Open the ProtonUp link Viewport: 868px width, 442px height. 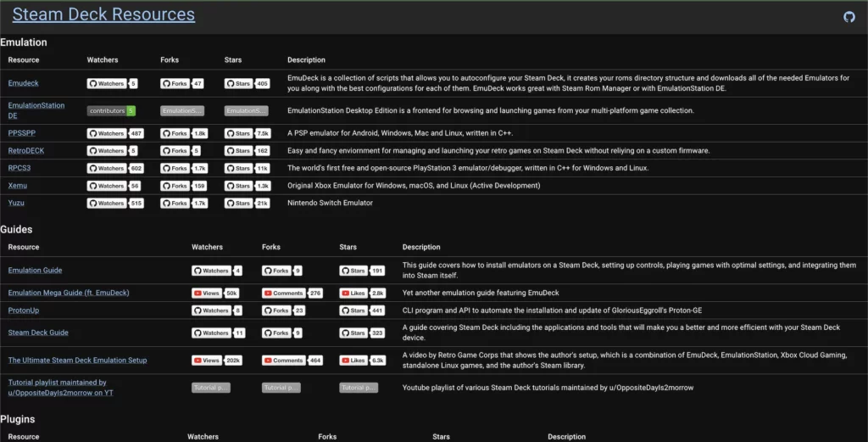[x=23, y=311]
